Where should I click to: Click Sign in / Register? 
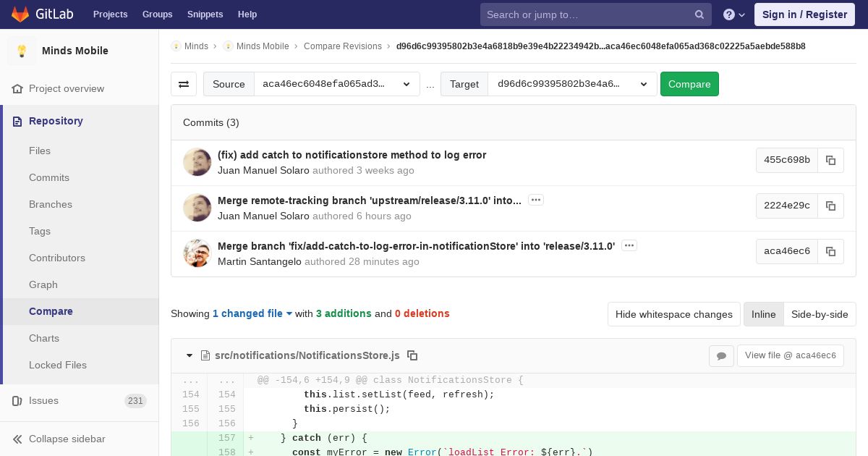(x=804, y=14)
